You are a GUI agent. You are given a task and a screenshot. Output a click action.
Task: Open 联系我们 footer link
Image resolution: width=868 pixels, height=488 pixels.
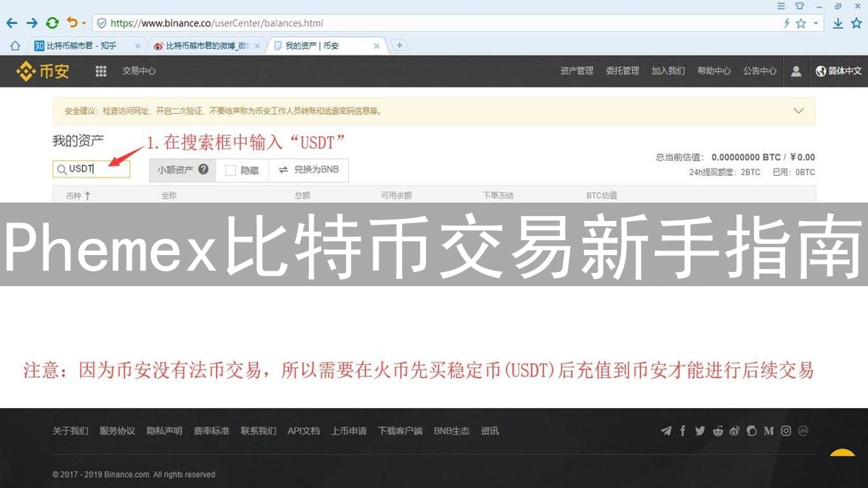[259, 431]
